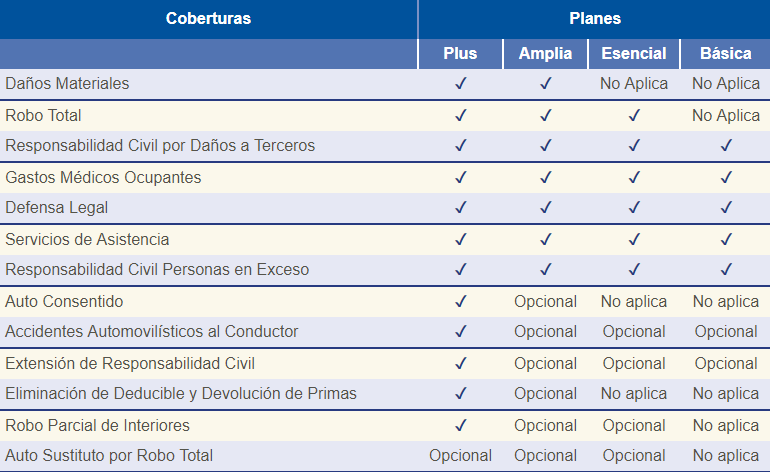Click the Planes header

click(x=595, y=18)
